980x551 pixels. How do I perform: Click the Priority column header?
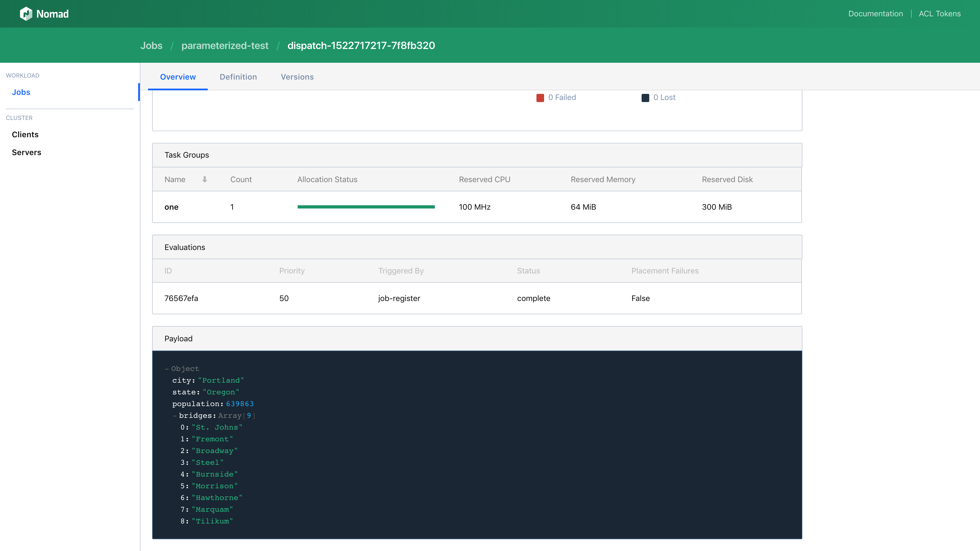pos(292,271)
